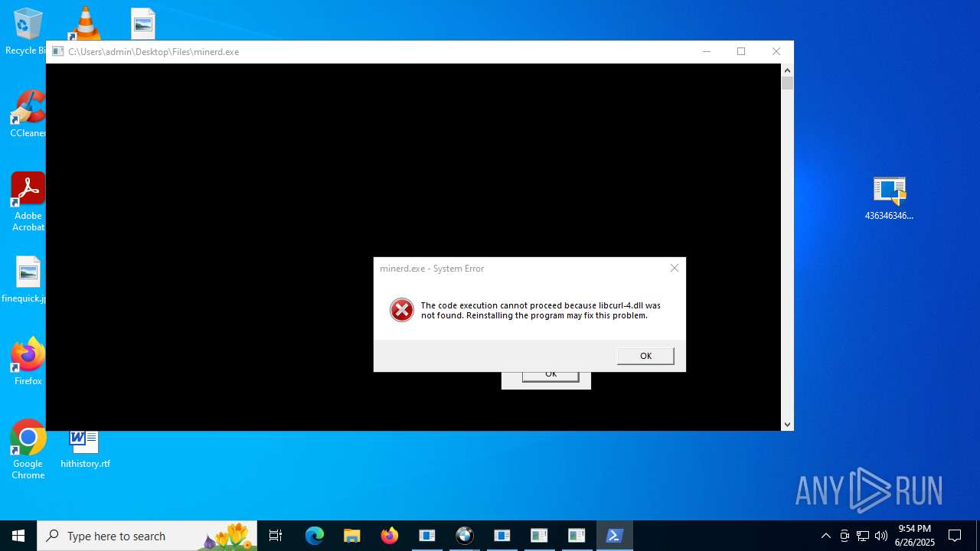Select Google Chrome desktop shortcut

tap(28, 449)
